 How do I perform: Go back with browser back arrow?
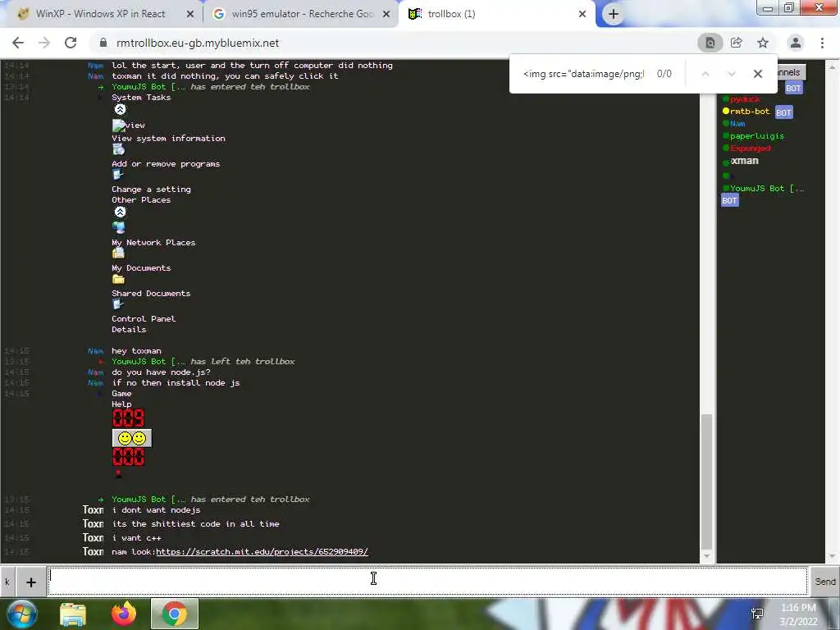(18, 43)
